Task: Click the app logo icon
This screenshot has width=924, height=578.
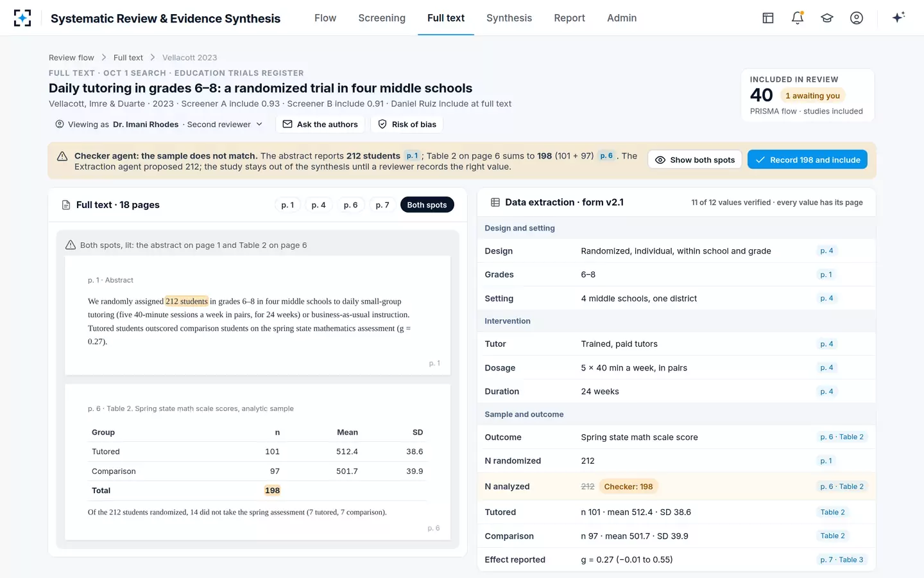Action: (x=22, y=18)
